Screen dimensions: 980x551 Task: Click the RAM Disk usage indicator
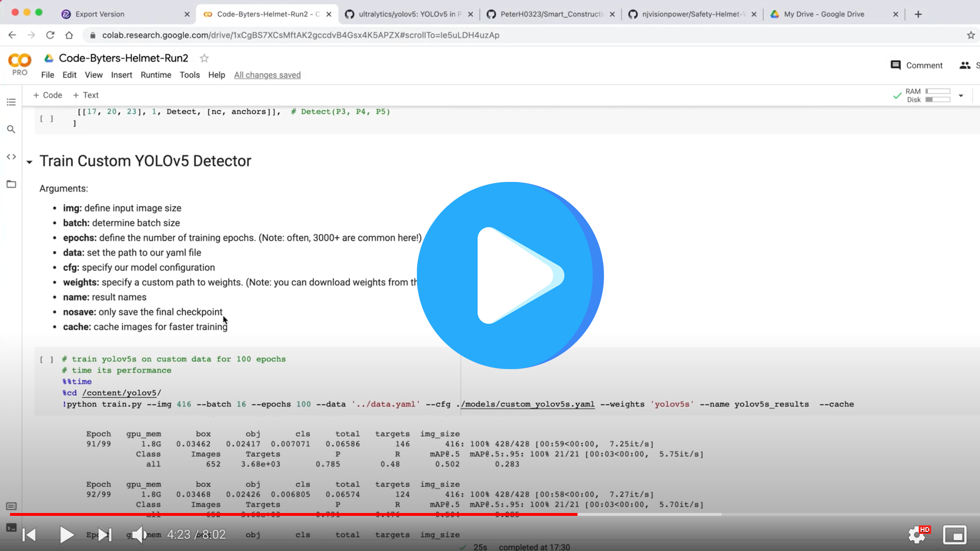pos(928,95)
